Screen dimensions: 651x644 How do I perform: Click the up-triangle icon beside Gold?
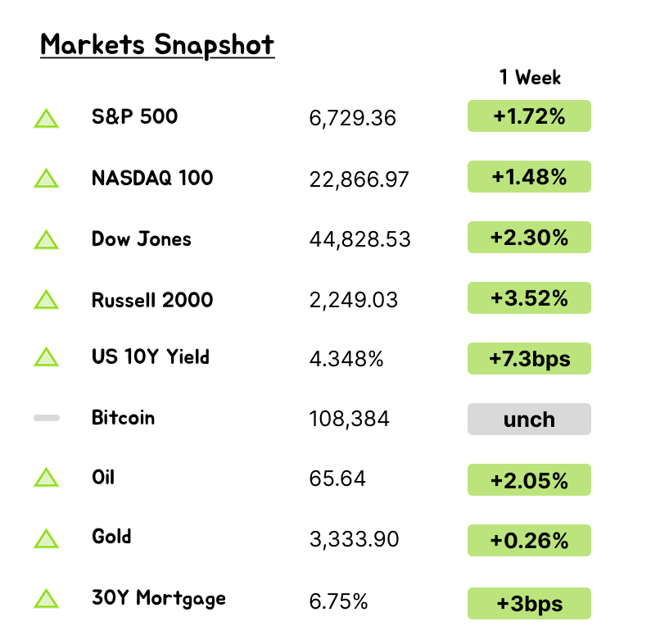click(x=47, y=539)
